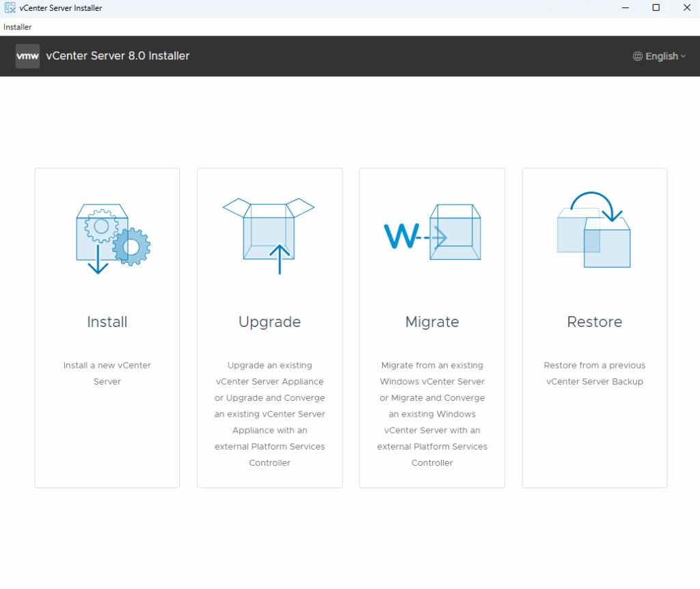Minimize the installer window
Viewport: 700px width, 589px height.
(x=625, y=8)
